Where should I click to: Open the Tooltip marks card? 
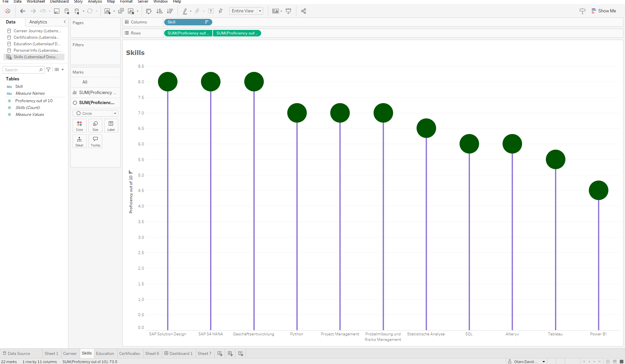point(95,141)
